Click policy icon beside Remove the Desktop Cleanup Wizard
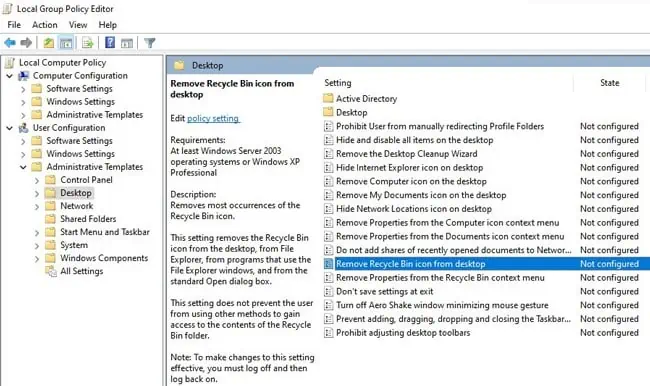This screenshot has height=386, width=650. pos(328,154)
